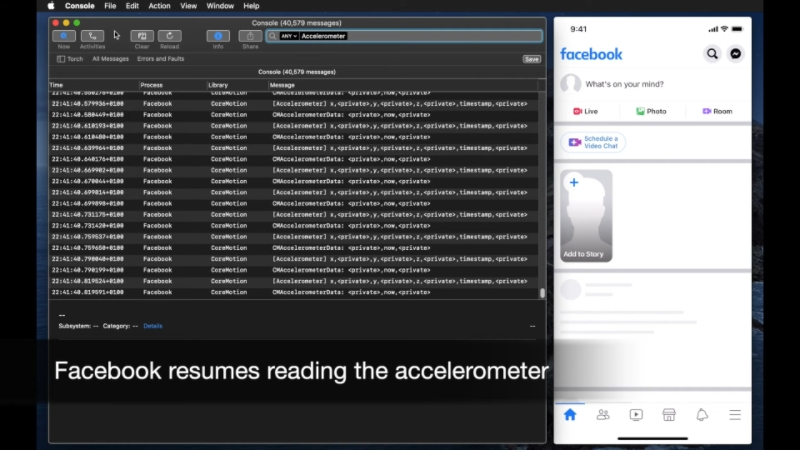
Task: Select the All Messages filter tab
Action: click(x=110, y=59)
